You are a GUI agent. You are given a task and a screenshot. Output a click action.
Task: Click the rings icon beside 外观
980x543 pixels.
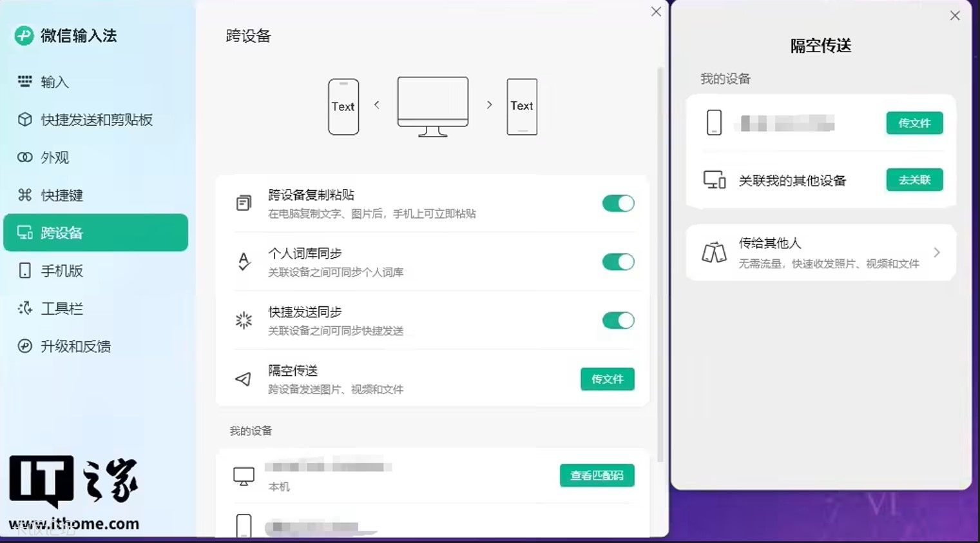coord(24,157)
